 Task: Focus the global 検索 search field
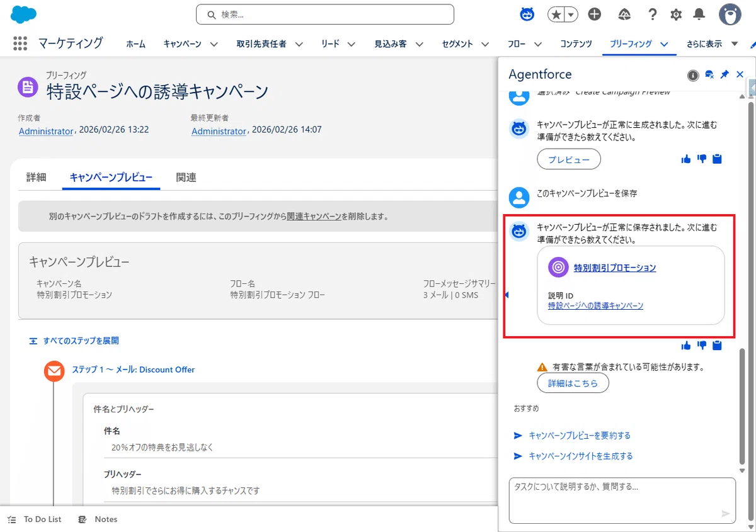click(325, 14)
